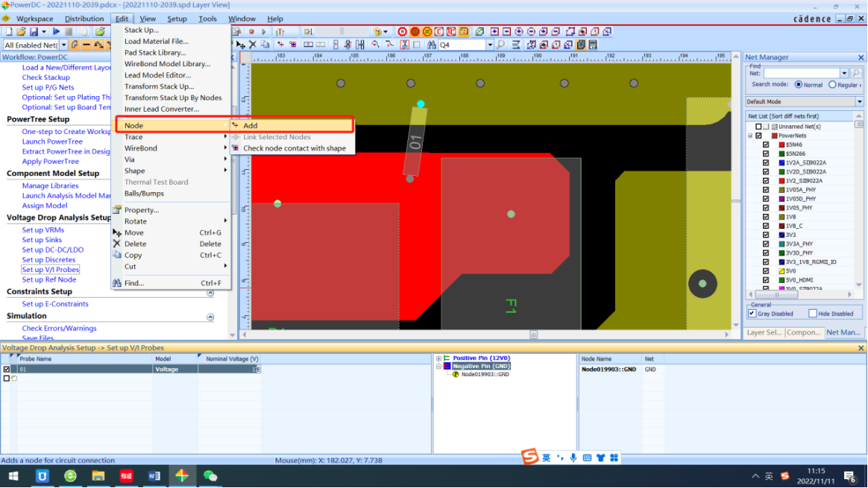Open the All Enabled Net dropdown
The width and height of the screenshot is (868, 488).
(63, 45)
